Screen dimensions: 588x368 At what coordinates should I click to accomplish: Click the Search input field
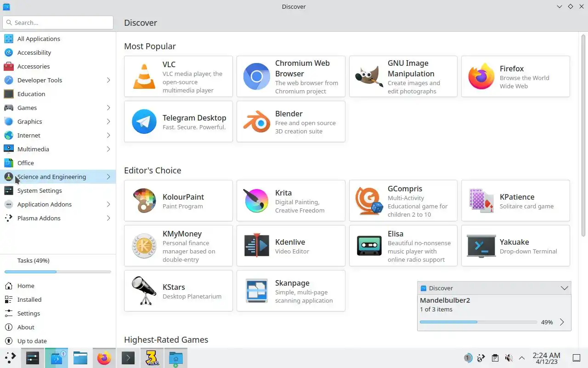58,23
